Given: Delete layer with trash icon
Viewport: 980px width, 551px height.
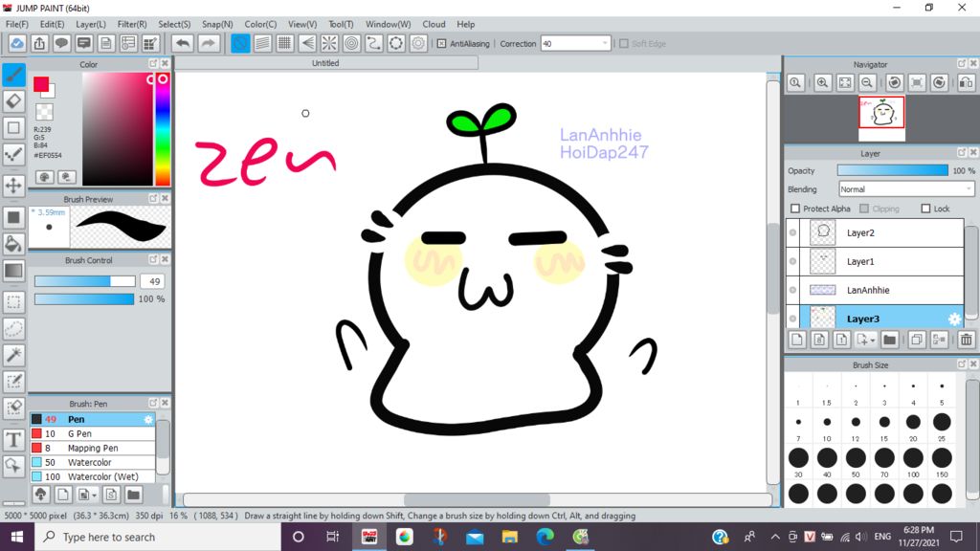Looking at the screenshot, I should click(x=967, y=340).
